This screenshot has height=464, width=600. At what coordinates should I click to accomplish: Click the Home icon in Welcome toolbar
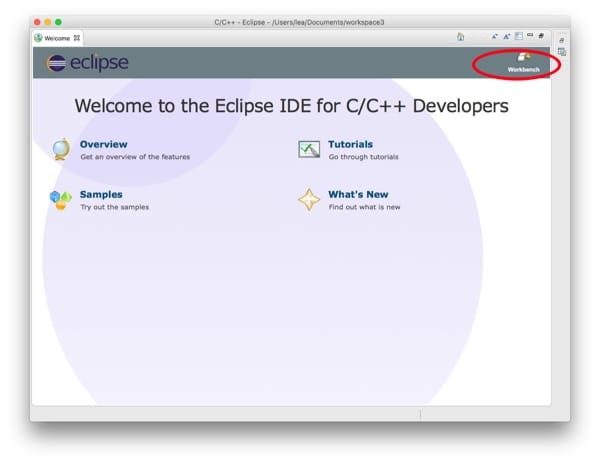pyautogui.click(x=460, y=37)
